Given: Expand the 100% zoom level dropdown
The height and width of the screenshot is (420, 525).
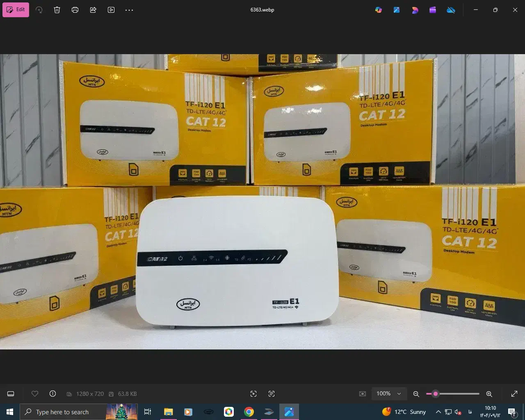Looking at the screenshot, I should [399, 394].
